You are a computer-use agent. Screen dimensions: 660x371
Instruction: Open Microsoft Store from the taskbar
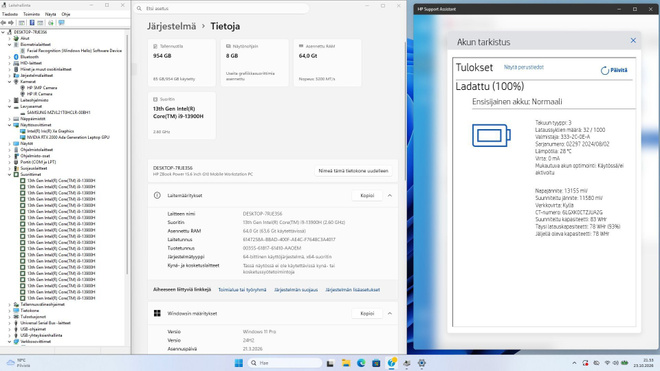pos(376,363)
